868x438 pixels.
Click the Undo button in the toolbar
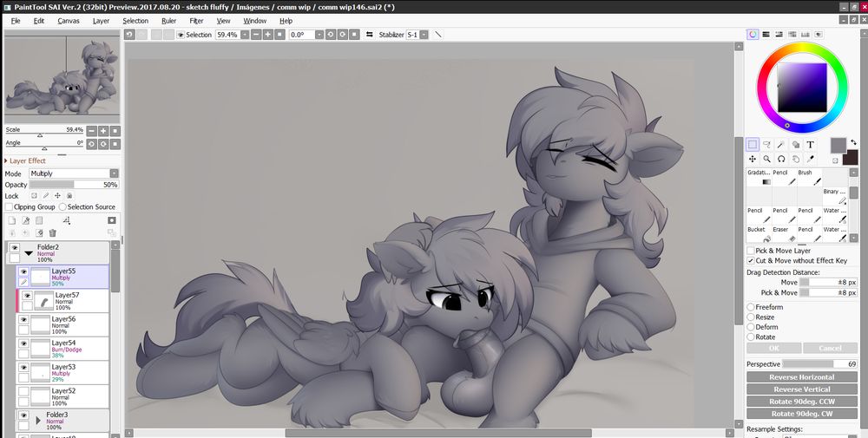tap(129, 35)
